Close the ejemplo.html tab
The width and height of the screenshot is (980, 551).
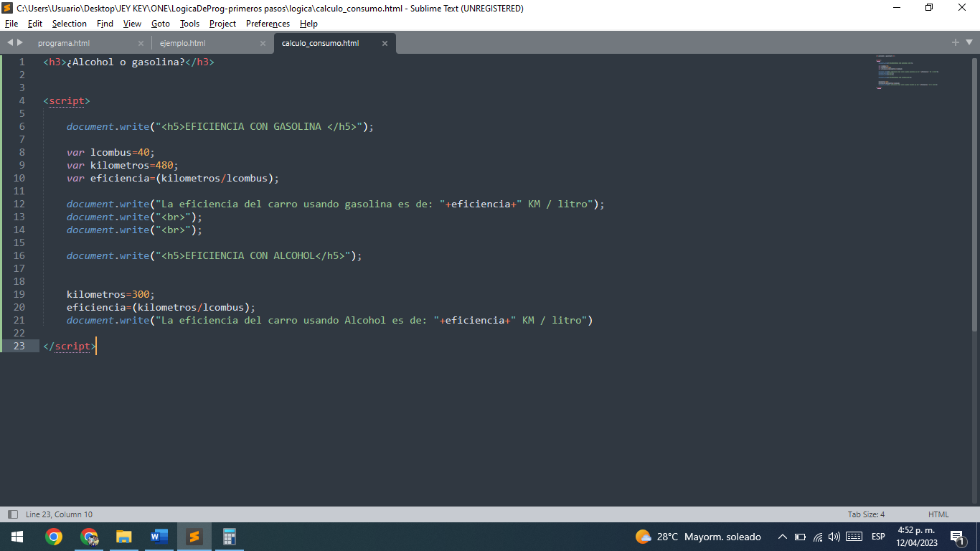tap(263, 43)
